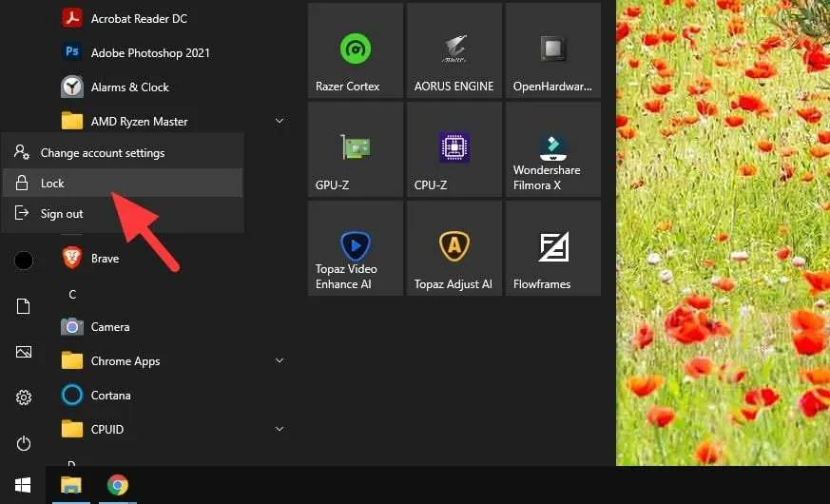Click the 'Camera' app name
The height and width of the screenshot is (504, 830).
click(x=110, y=327)
